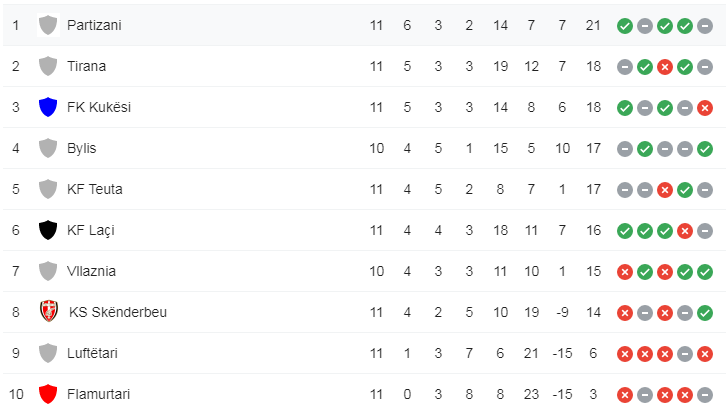Open the Flamurtari team name link
The height and width of the screenshot is (408, 726).
point(98,394)
